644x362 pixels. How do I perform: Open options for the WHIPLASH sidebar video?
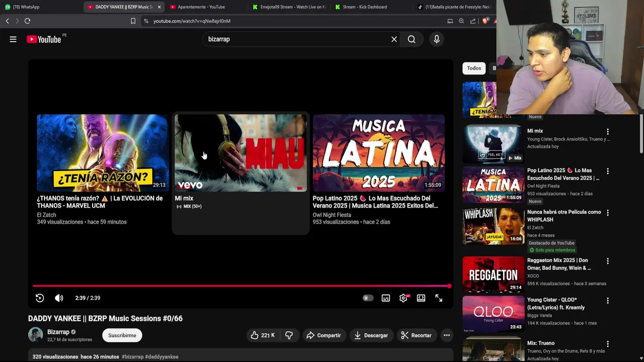(x=608, y=213)
